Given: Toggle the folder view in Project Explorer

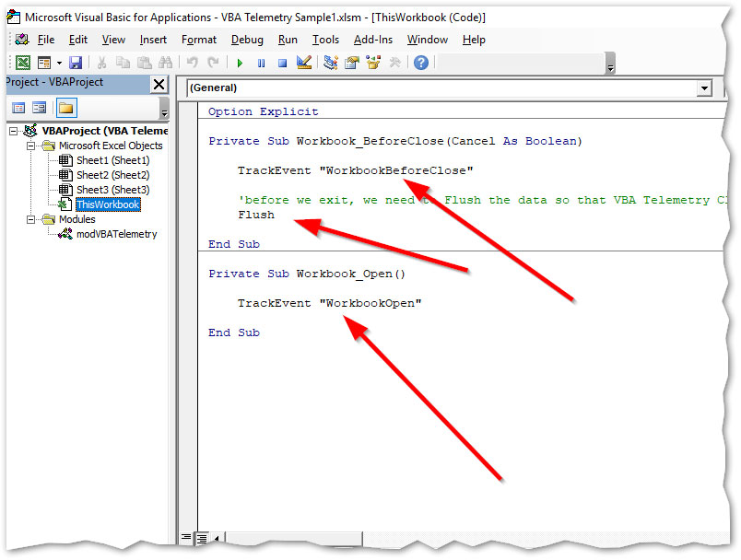Looking at the screenshot, I should (x=66, y=108).
